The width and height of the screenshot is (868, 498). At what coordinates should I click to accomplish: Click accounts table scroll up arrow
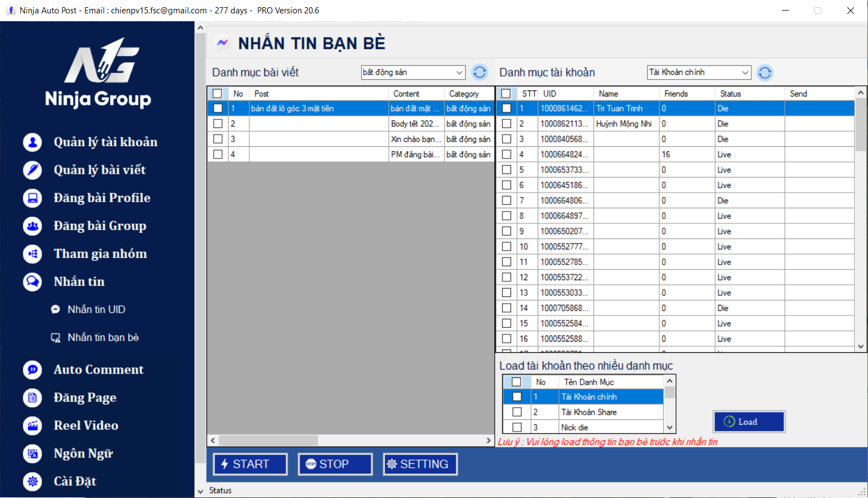pos(861,93)
